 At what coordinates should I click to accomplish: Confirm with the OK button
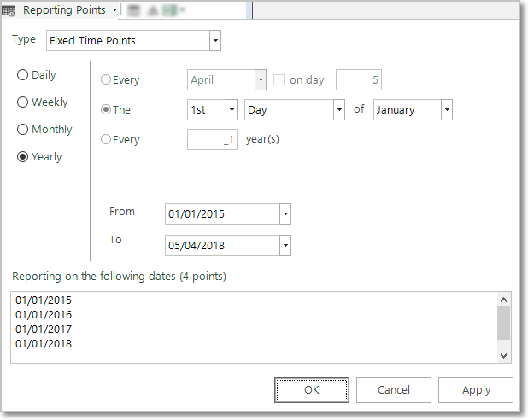(x=312, y=390)
